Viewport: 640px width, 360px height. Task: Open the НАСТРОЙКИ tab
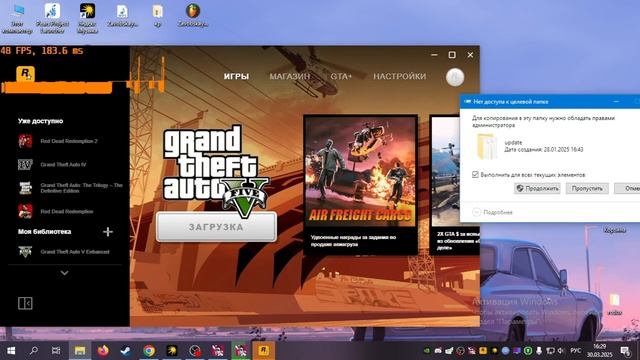click(x=400, y=76)
